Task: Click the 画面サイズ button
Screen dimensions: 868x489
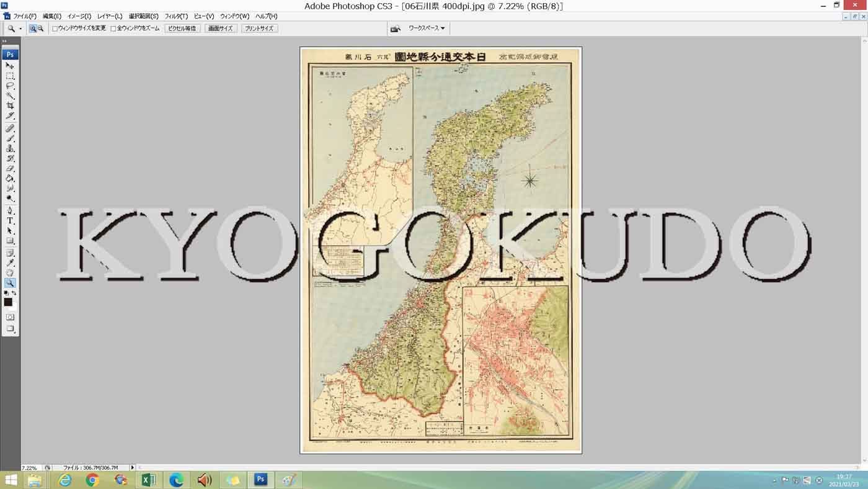Action: coord(221,29)
